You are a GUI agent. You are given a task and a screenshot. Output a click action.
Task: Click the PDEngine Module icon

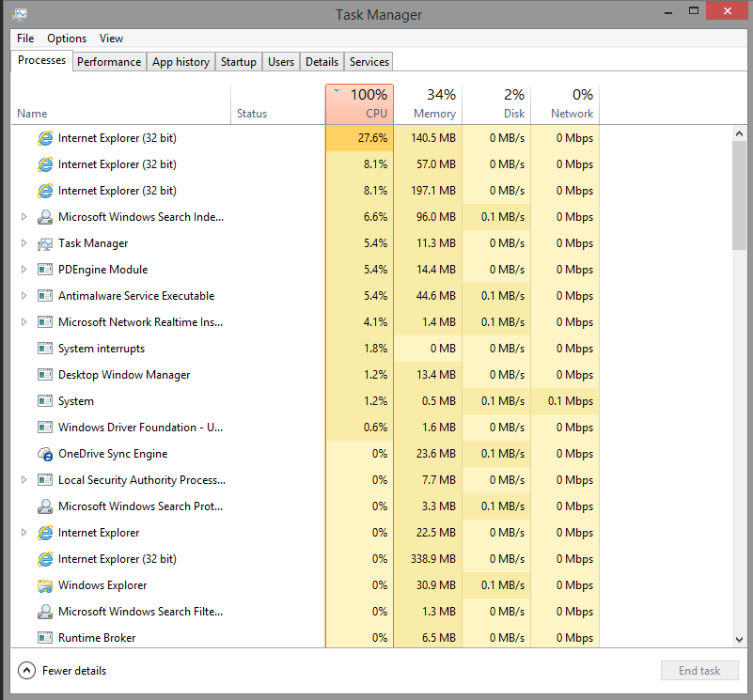click(45, 270)
